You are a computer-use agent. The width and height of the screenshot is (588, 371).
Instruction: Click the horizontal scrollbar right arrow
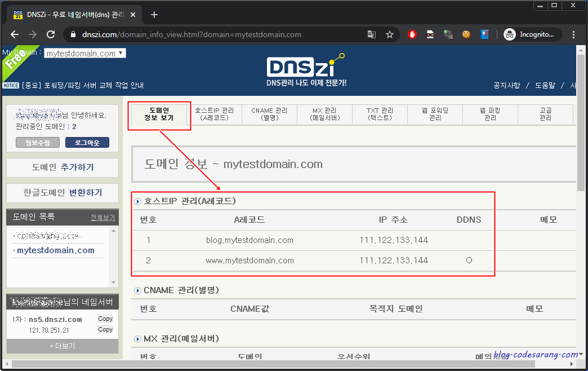click(x=572, y=364)
